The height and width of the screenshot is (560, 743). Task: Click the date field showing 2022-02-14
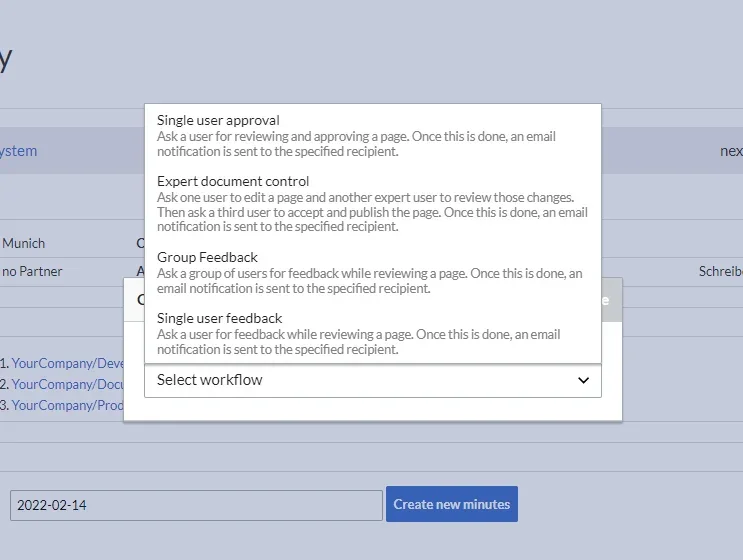[x=196, y=505]
